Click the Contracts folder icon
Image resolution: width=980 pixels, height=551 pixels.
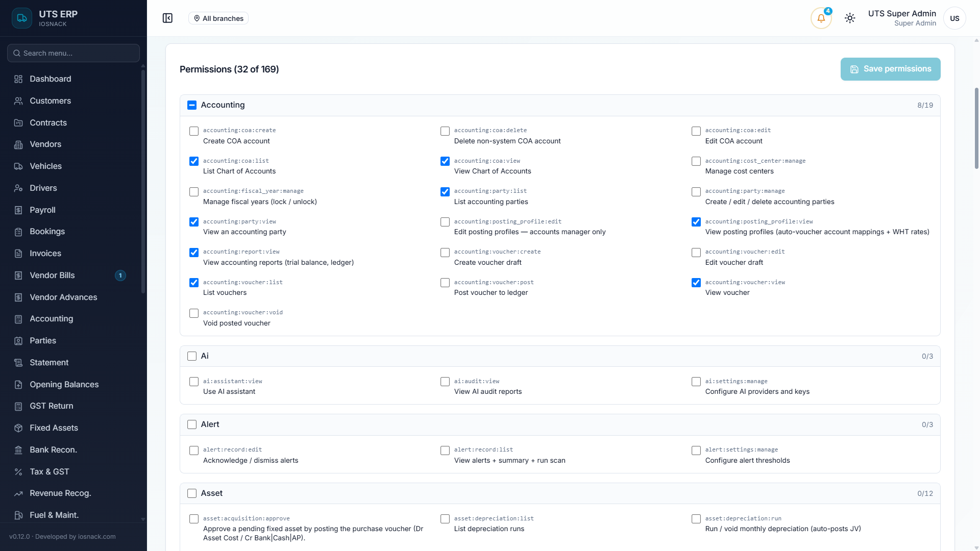(18, 123)
